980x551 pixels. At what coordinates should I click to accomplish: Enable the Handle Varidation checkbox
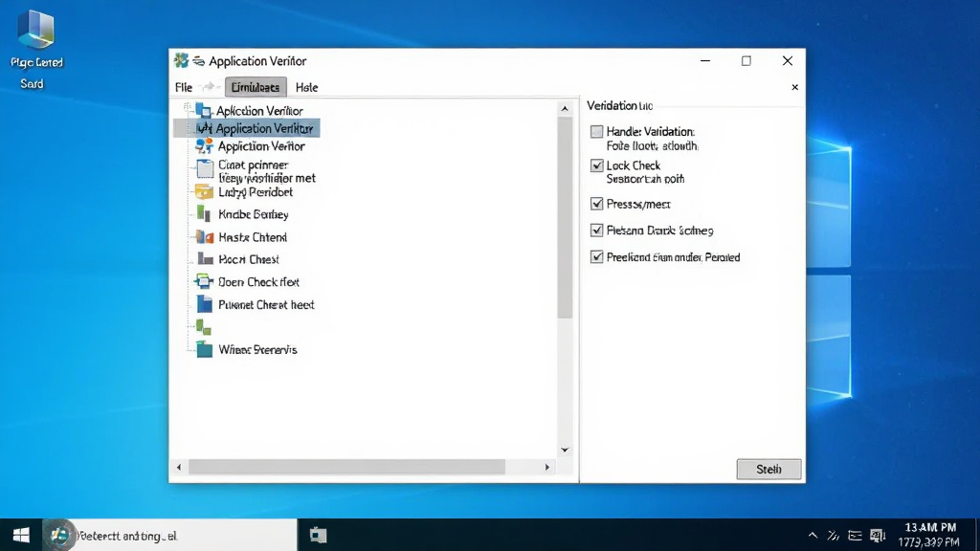597,132
